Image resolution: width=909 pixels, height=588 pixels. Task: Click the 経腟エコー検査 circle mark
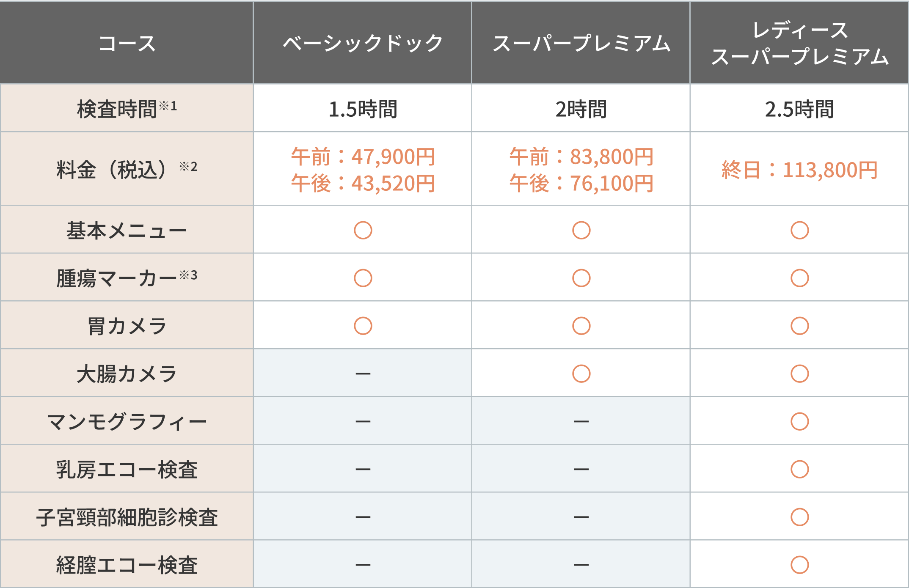click(x=799, y=565)
